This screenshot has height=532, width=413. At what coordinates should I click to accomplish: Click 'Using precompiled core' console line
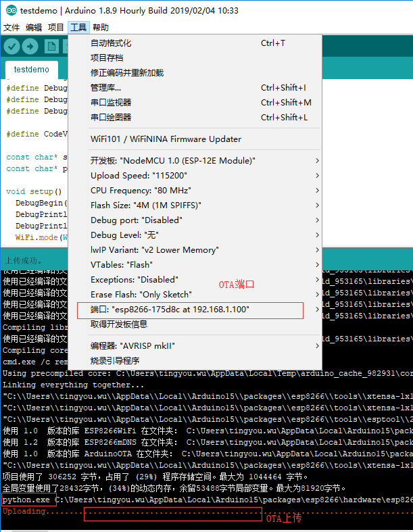click(208, 373)
